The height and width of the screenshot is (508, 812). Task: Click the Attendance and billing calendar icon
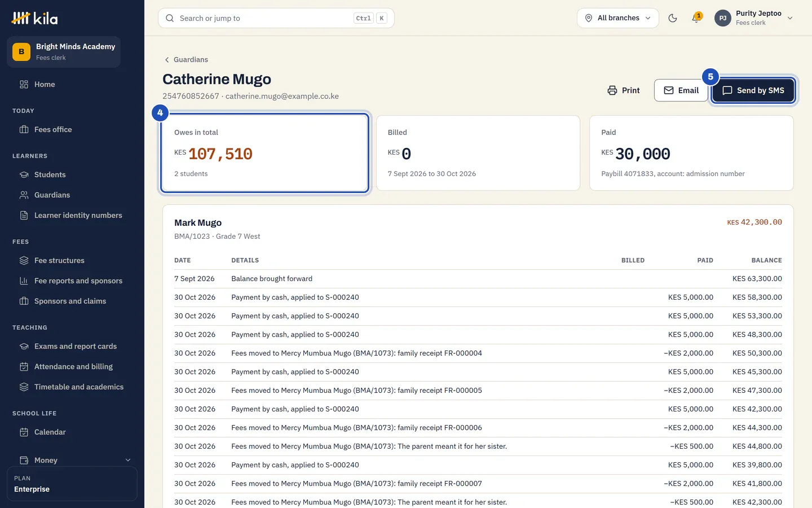[x=24, y=366]
